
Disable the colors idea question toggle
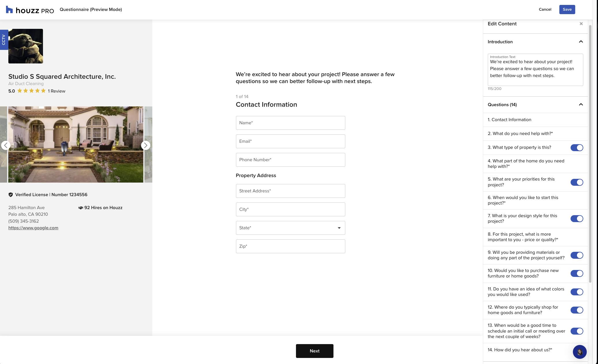[576, 292]
